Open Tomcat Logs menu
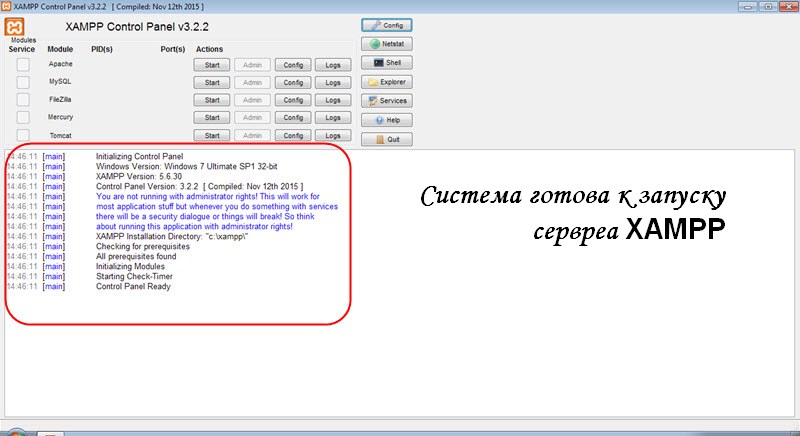This screenshot has width=800, height=436. pos(333,136)
